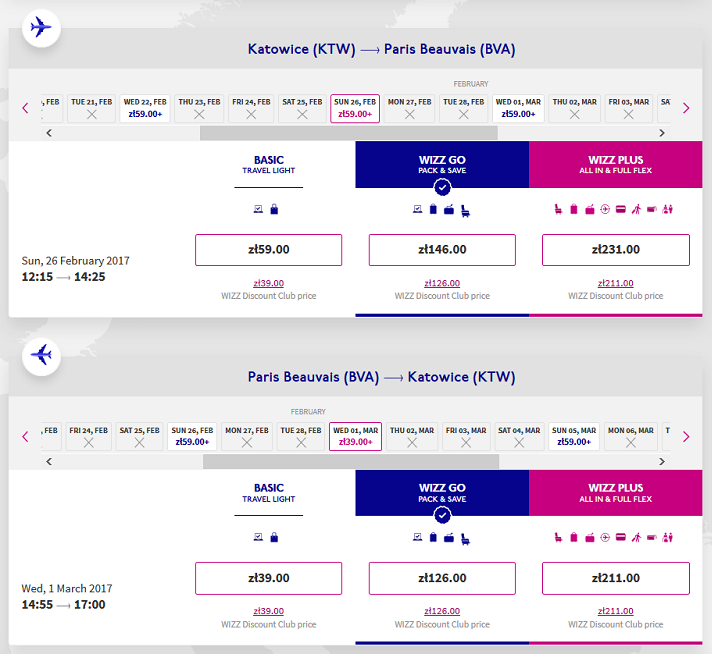
Task: Click outbound WIZZ PLUS priority boarding icon
Action: click(636, 209)
